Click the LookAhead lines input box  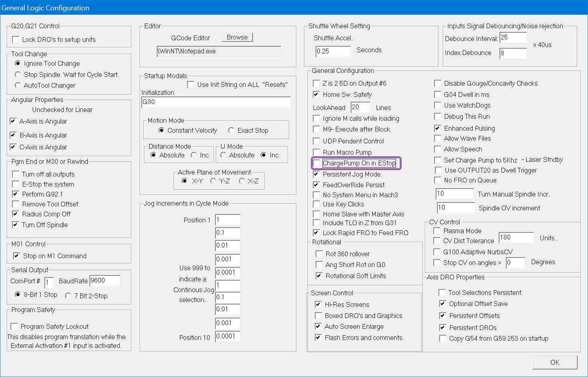pos(360,107)
